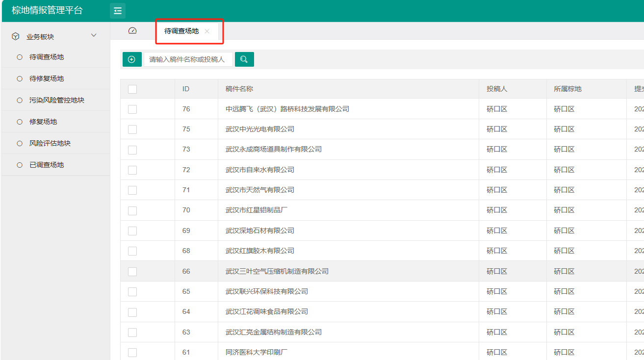Focus the 请输入稿件名称或投稿人 search field
The height and width of the screenshot is (360, 644).
[188, 59]
